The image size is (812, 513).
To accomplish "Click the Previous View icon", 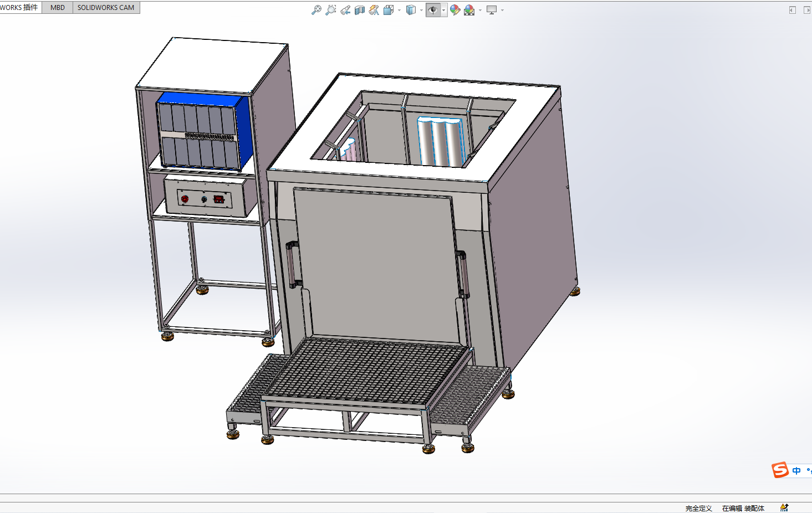I will tap(345, 10).
